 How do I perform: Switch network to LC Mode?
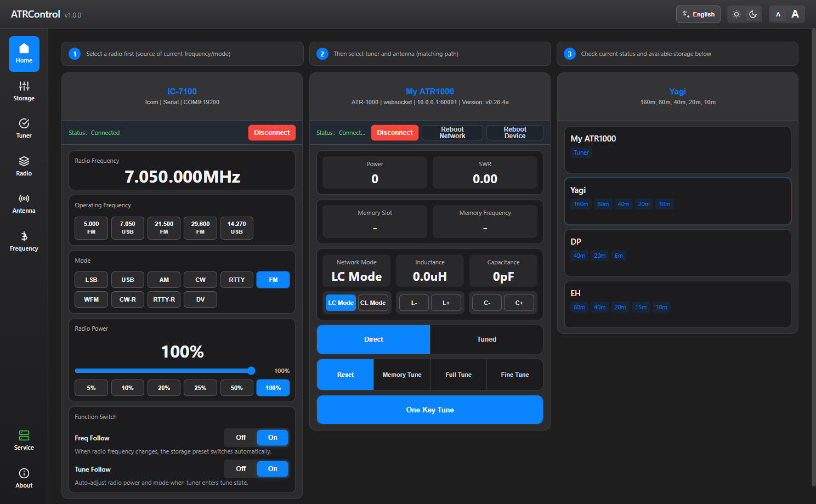341,303
